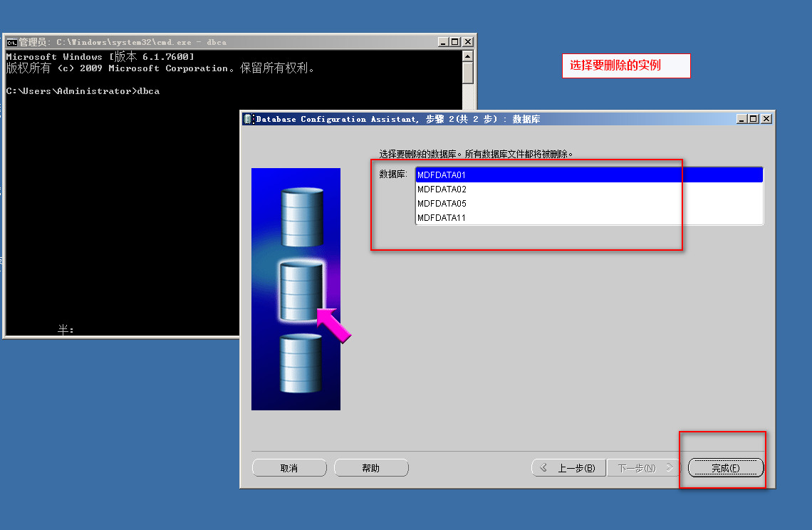This screenshot has height=530, width=812.
Task: Close the Database Configuration Assistant window
Action: tap(766, 119)
